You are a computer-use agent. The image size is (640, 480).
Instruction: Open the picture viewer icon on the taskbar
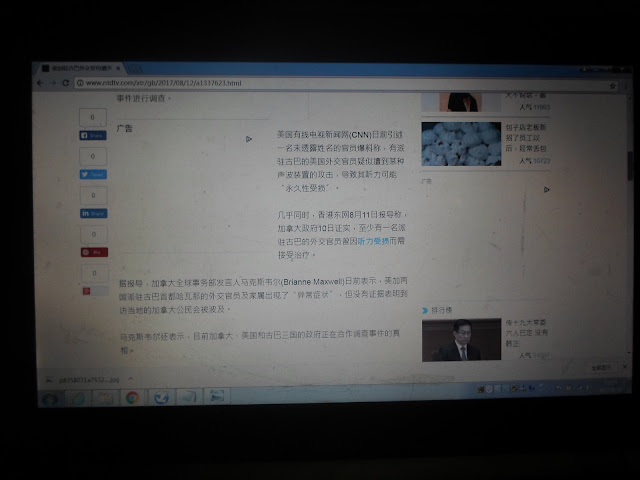[217, 396]
